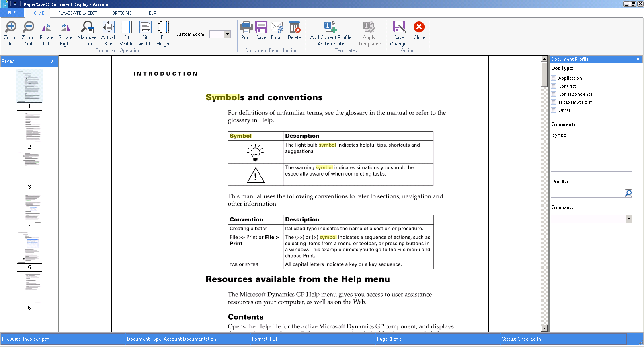Switch to the NAVIGATE & EDIT tab

click(78, 13)
